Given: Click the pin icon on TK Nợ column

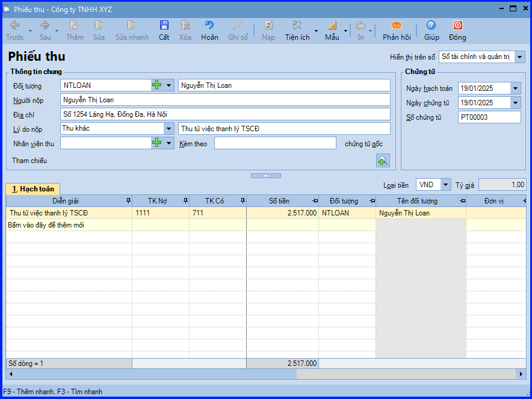Looking at the screenshot, I should pos(185,201).
